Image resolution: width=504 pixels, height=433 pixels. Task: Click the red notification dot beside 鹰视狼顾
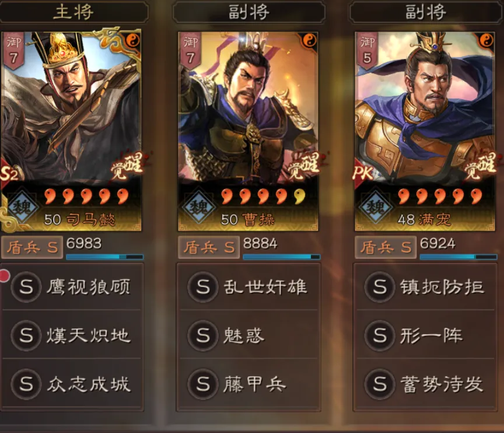(5, 276)
